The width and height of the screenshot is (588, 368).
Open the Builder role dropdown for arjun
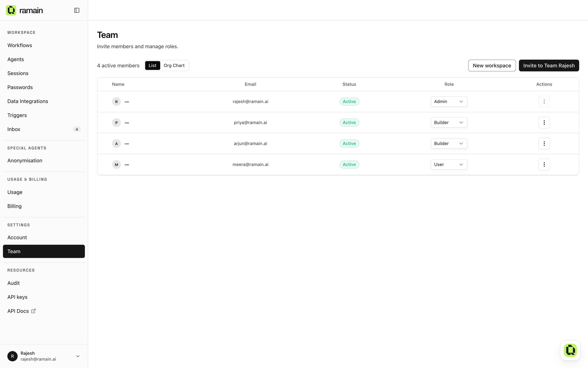449,143
